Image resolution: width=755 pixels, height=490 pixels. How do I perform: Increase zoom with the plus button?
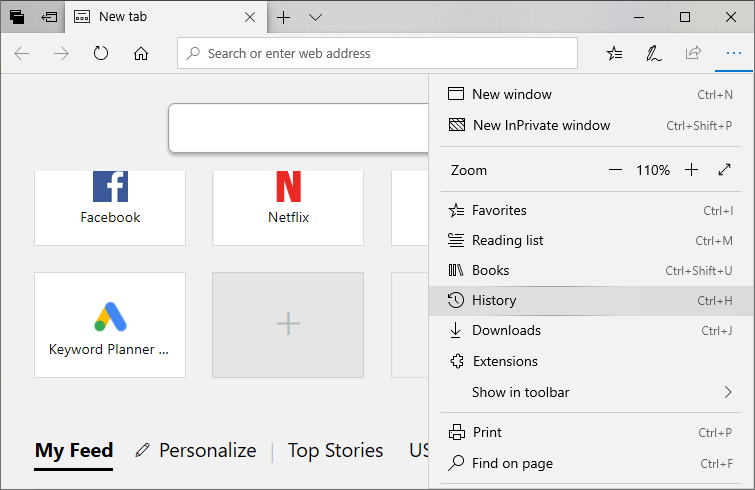click(x=691, y=170)
